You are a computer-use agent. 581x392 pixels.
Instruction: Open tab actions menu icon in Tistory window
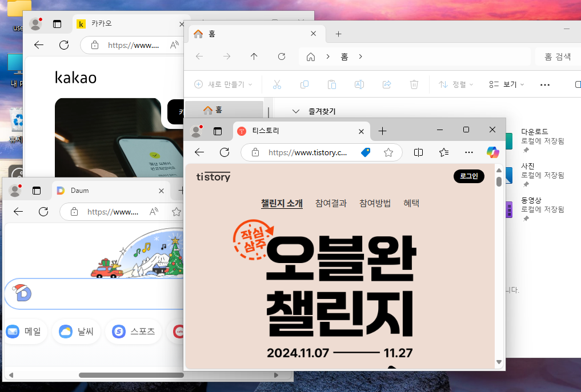click(218, 131)
